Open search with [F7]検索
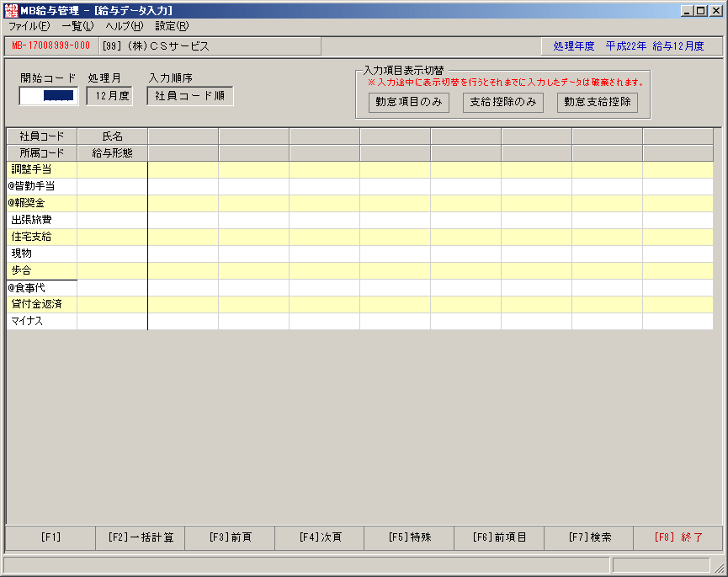This screenshot has height=577, width=728. pos(589,537)
